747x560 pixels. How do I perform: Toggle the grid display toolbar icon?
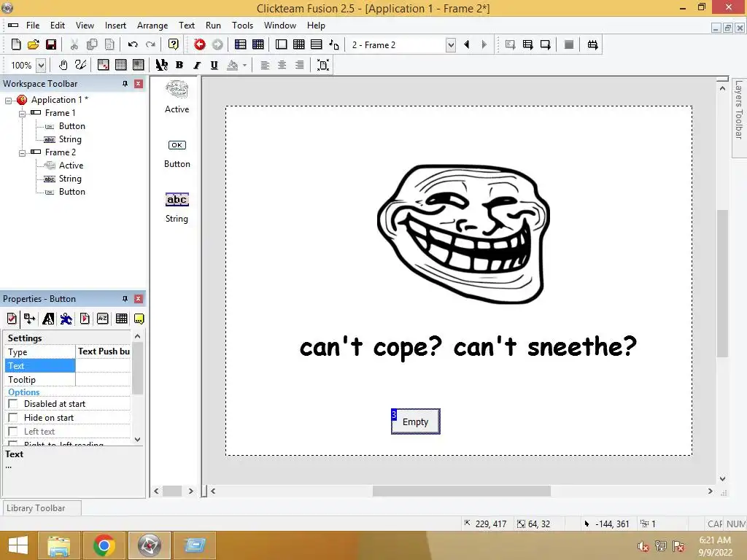[x=121, y=65]
